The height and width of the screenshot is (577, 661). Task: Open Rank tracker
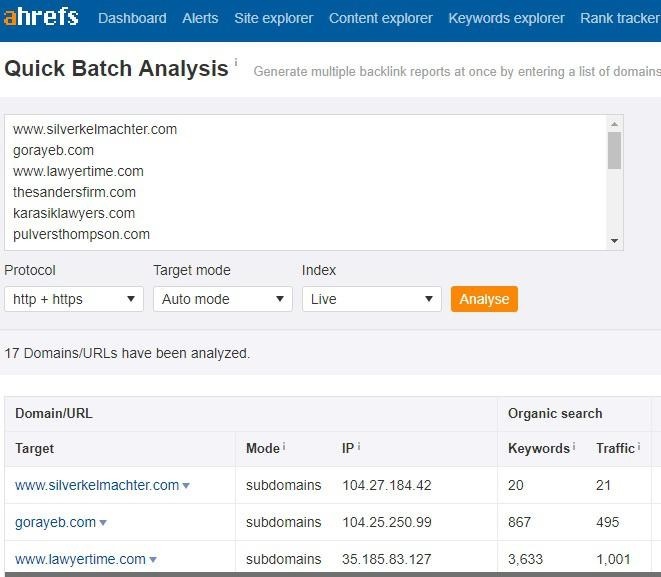tap(620, 18)
